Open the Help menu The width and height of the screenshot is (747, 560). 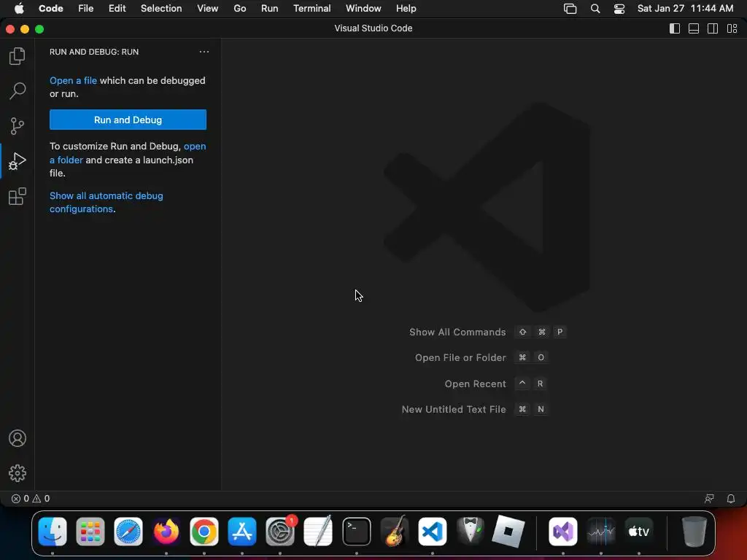[x=406, y=9]
